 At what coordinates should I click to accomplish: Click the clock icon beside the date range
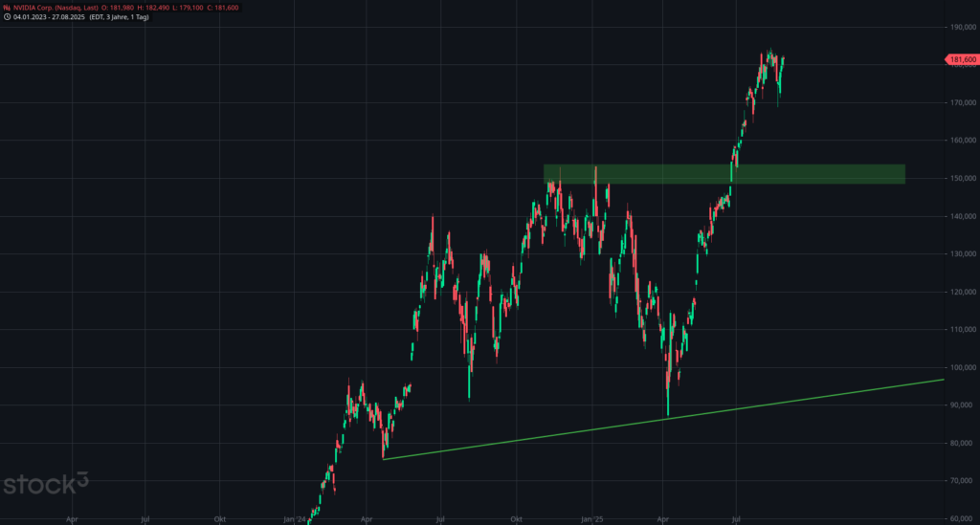[7, 17]
